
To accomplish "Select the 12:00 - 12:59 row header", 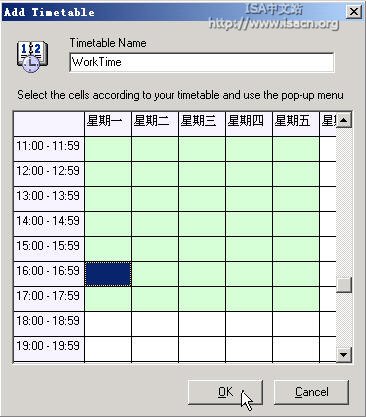I will click(x=49, y=174).
